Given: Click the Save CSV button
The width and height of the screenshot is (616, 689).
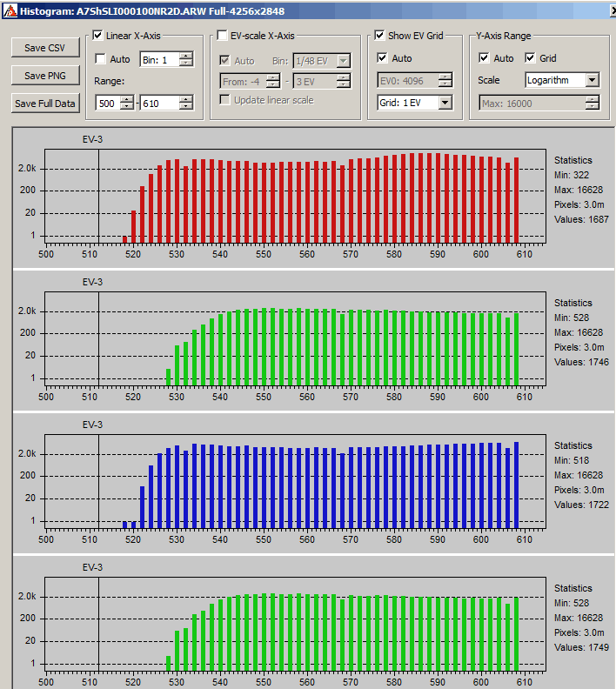Looking at the screenshot, I should pyautogui.click(x=44, y=48).
